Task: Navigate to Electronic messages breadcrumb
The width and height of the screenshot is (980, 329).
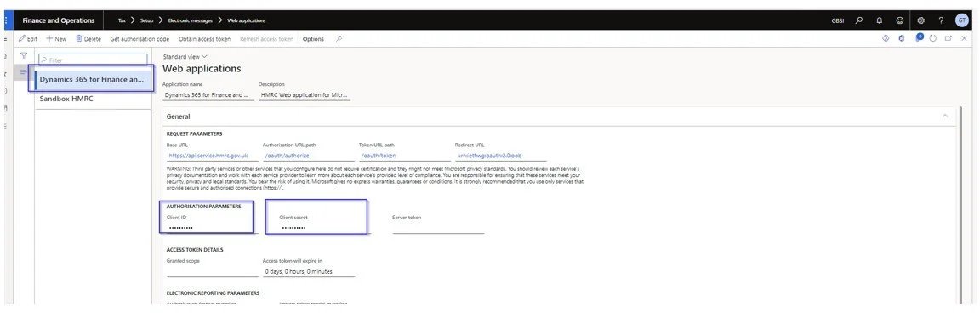Action: 190,20
